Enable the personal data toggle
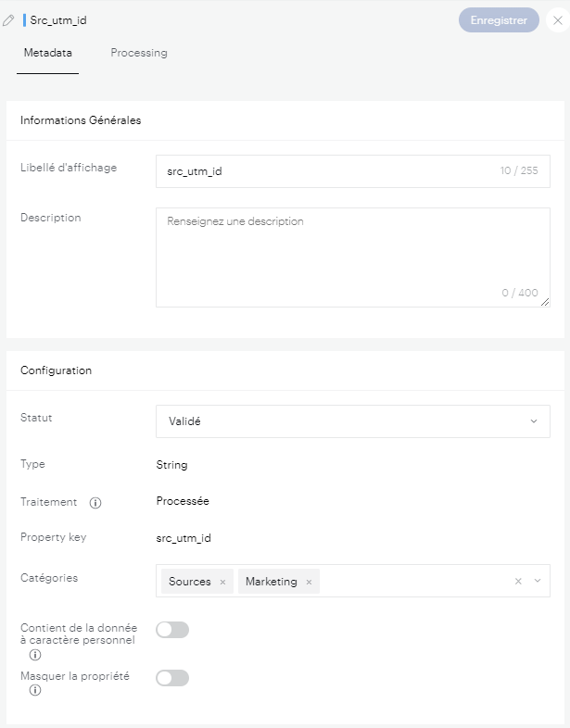Viewport: 570px width, 728px height. click(172, 630)
